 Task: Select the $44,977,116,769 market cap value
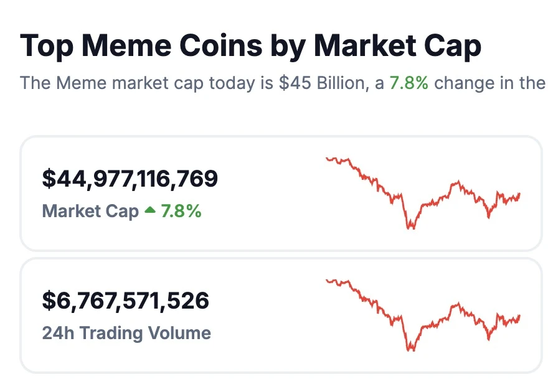[x=130, y=179]
